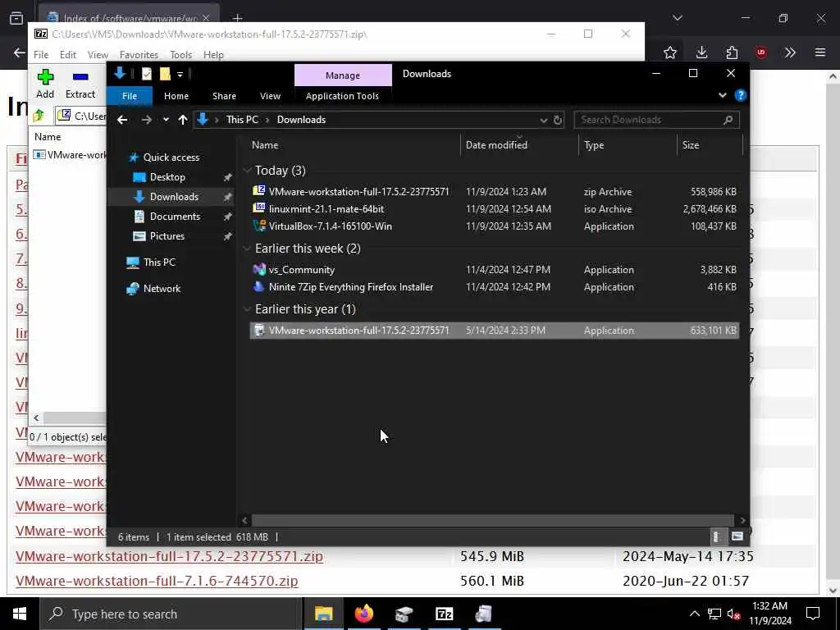The width and height of the screenshot is (840, 630).
Task: Open notification center icon in taskbar
Action: [x=812, y=614]
